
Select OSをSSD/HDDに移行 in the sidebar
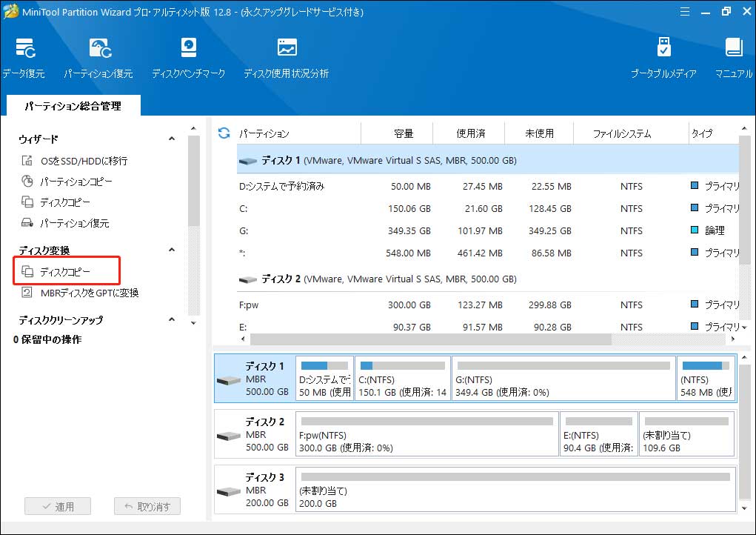coord(73,160)
